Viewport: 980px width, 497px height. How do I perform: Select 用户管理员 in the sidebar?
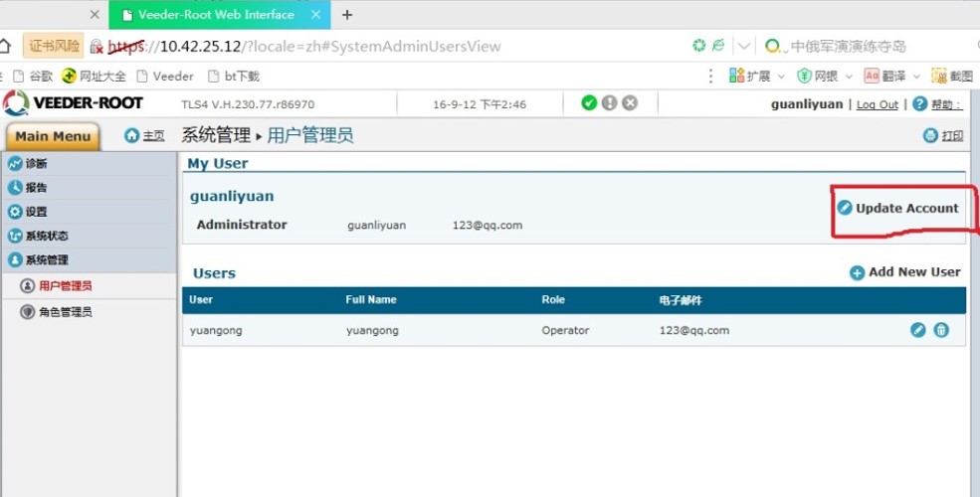click(x=65, y=286)
